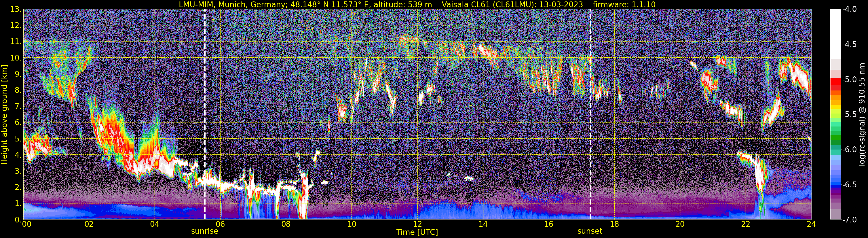Click the x-axis tick label '02'
The height and width of the screenshot is (238, 868).
point(89,224)
